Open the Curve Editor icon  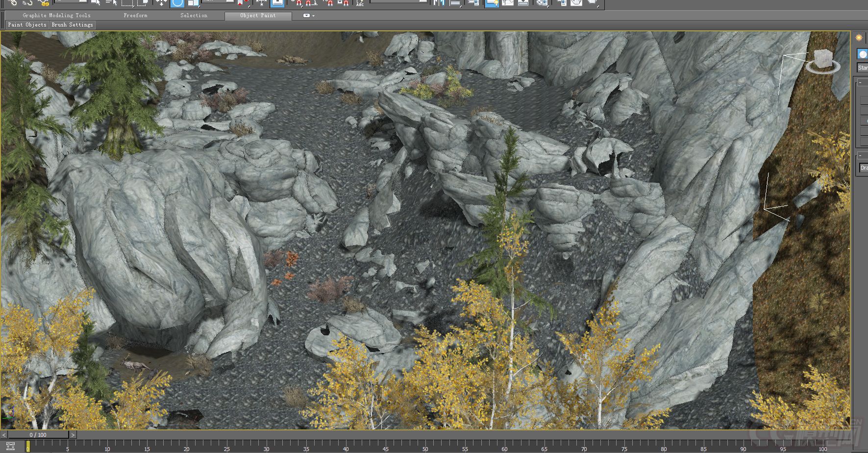coord(508,2)
